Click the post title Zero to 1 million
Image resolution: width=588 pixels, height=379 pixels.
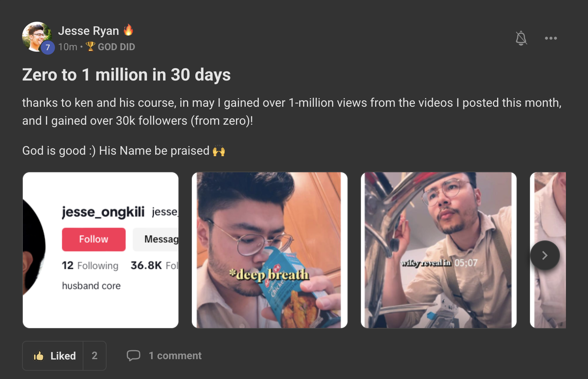point(126,75)
